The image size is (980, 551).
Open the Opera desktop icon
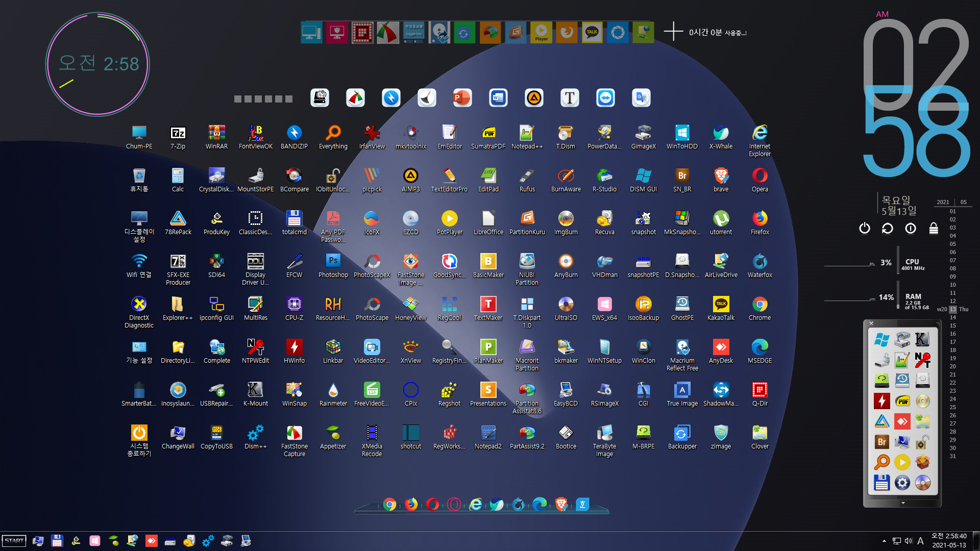pyautogui.click(x=759, y=180)
